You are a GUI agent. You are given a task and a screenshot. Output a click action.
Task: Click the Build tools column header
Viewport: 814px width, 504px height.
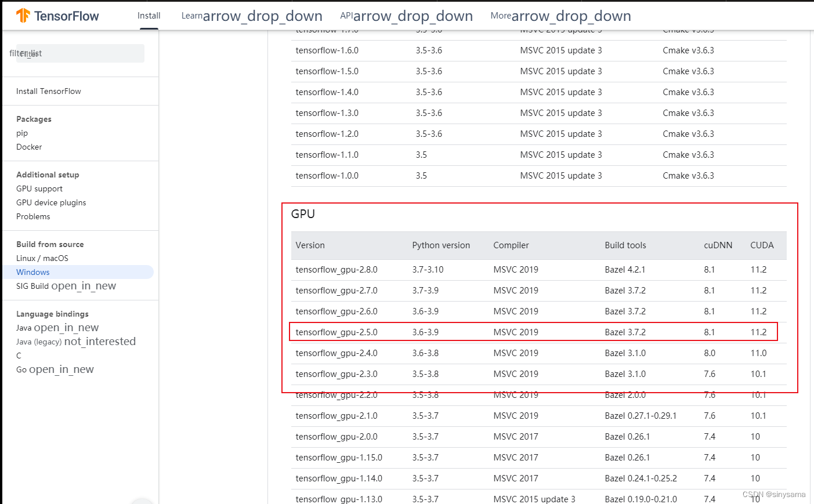pos(625,245)
